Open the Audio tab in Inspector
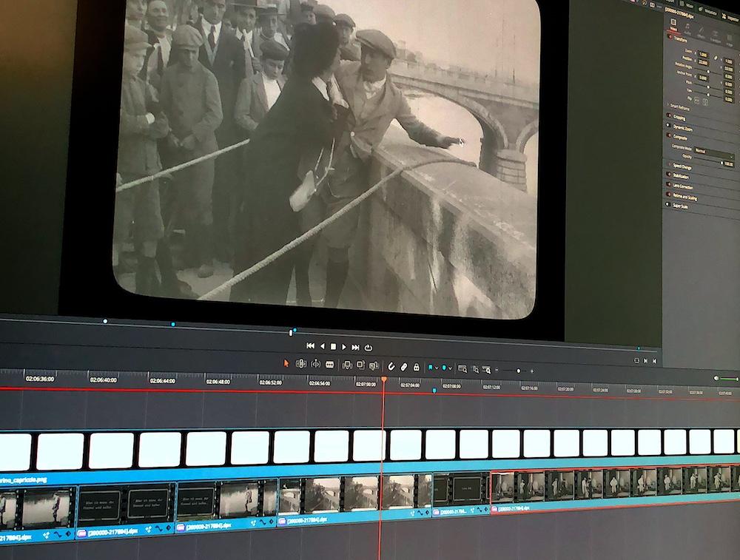740x560 pixels. pyautogui.click(x=687, y=30)
